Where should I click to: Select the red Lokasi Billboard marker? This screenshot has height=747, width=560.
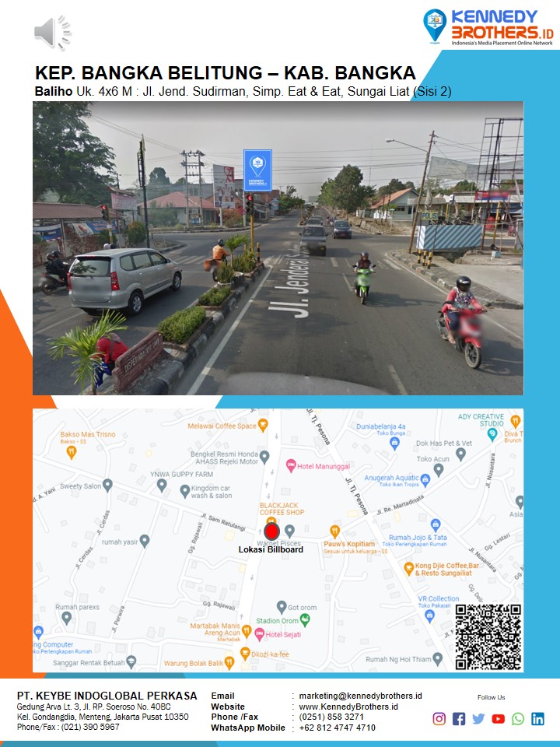click(x=271, y=531)
